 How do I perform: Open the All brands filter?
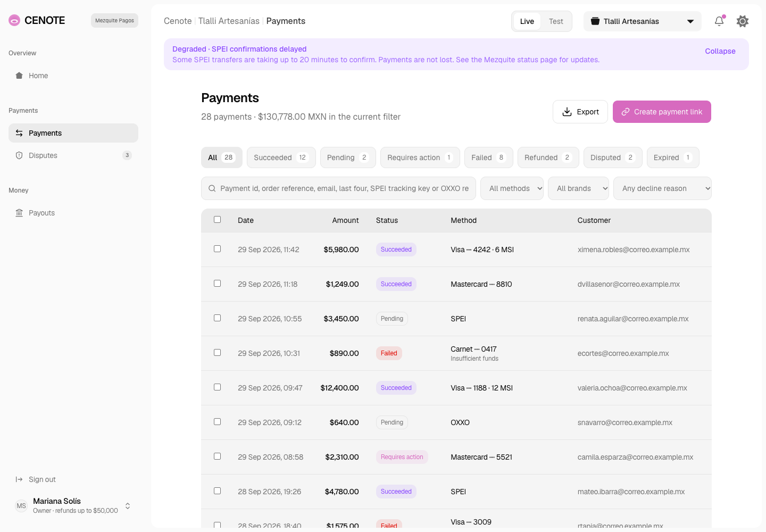click(x=579, y=188)
